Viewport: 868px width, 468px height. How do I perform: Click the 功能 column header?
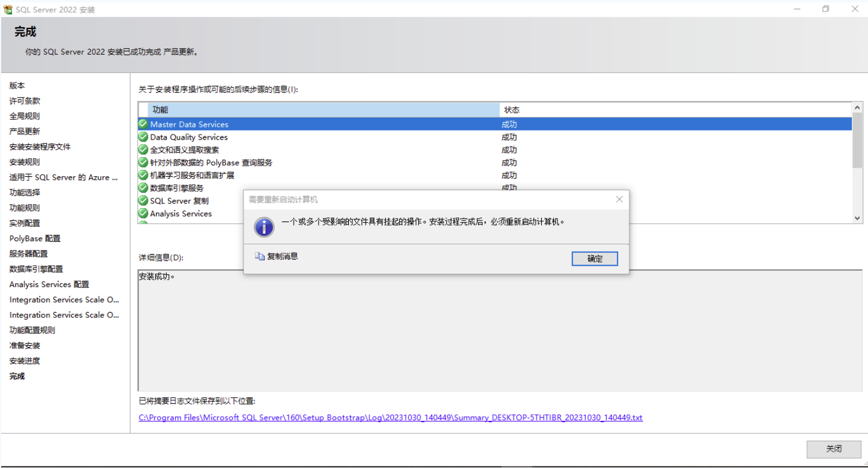tap(324, 110)
